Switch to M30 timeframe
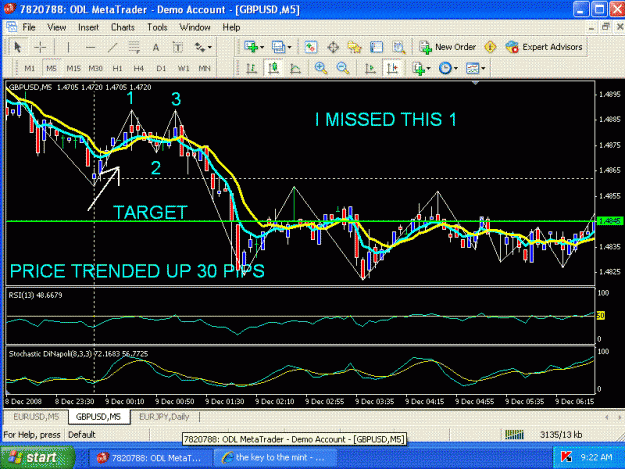625x469 pixels. click(96, 68)
